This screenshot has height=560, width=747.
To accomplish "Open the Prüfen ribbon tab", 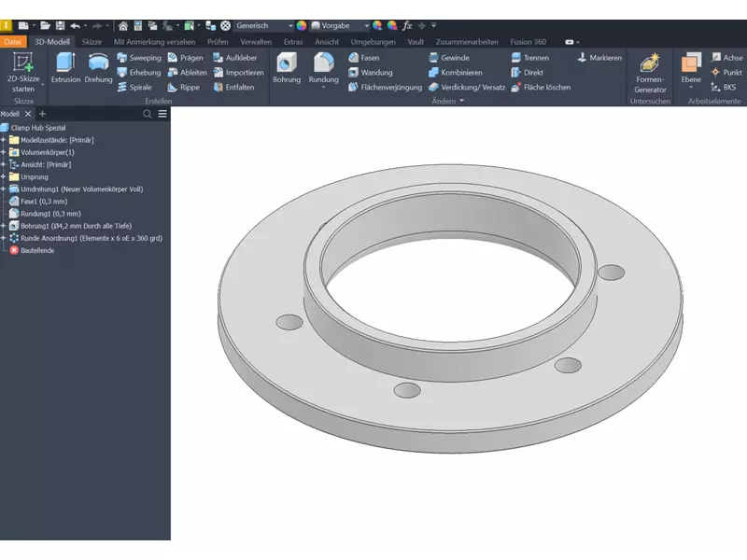I will (218, 42).
